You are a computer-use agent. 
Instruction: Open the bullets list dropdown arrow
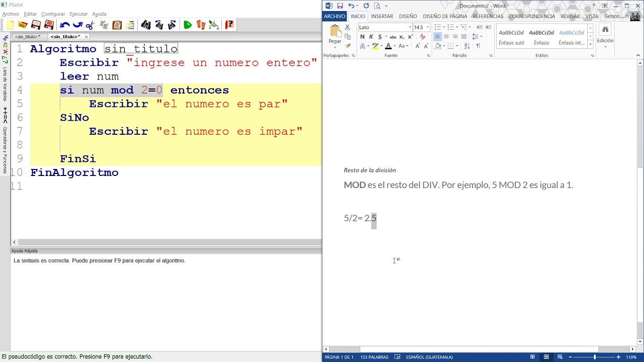444,27
